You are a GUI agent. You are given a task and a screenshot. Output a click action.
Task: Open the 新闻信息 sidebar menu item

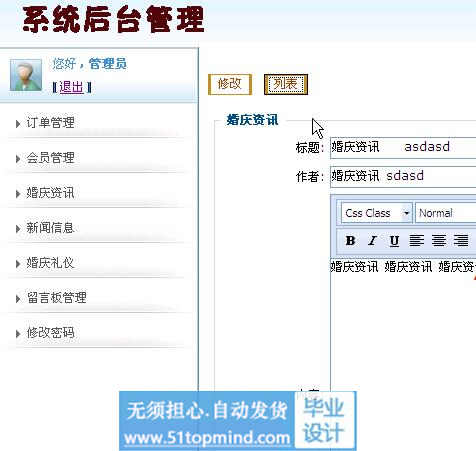[x=50, y=228]
